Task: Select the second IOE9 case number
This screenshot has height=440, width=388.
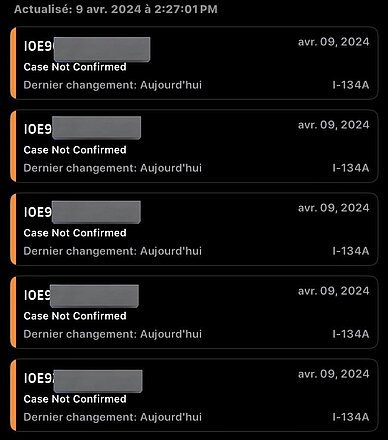Action: [x=82, y=128]
